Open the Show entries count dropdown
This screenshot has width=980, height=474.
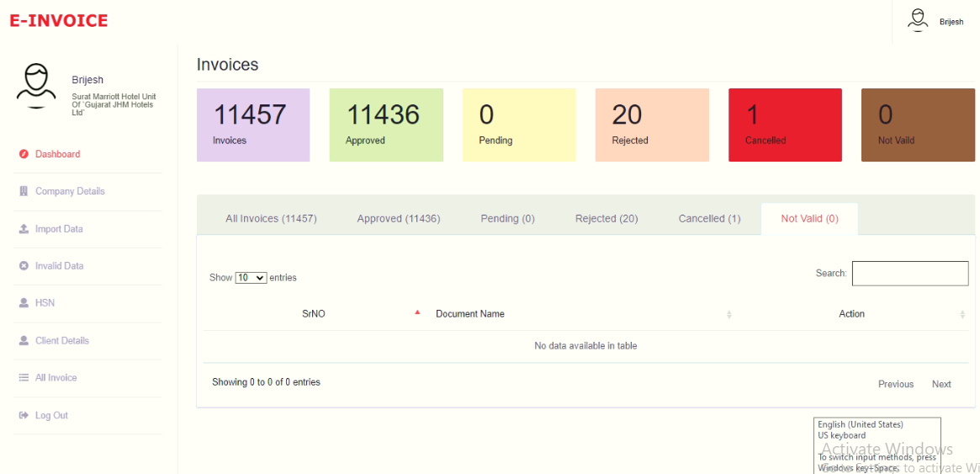(251, 278)
